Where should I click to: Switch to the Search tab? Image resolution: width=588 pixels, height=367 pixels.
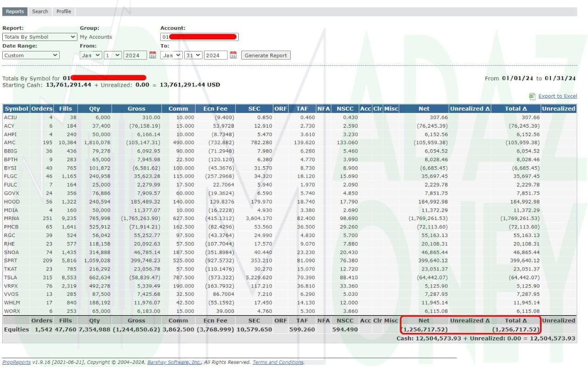click(x=40, y=11)
